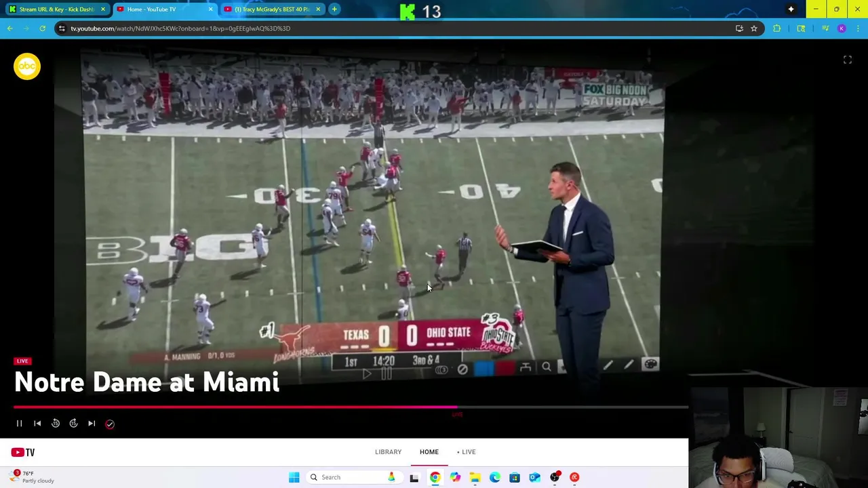Switch to the HOME tab
This screenshot has height=488, width=868.
point(429,452)
